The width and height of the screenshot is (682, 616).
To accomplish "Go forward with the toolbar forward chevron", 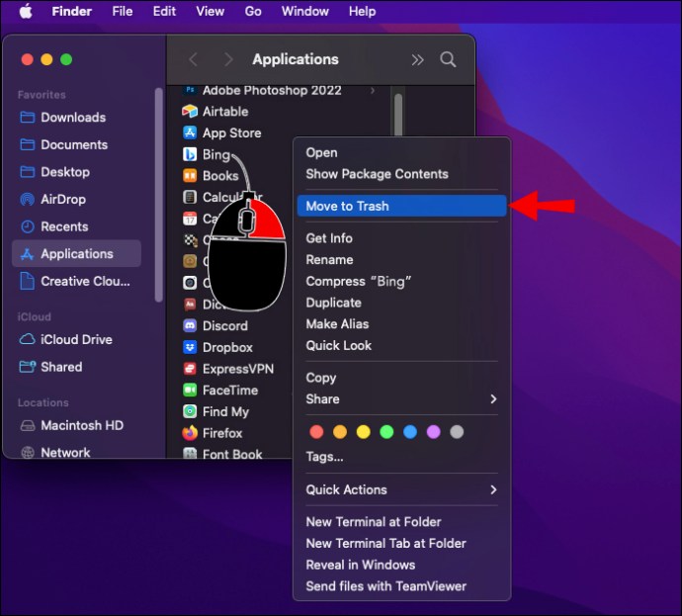I will 228,59.
